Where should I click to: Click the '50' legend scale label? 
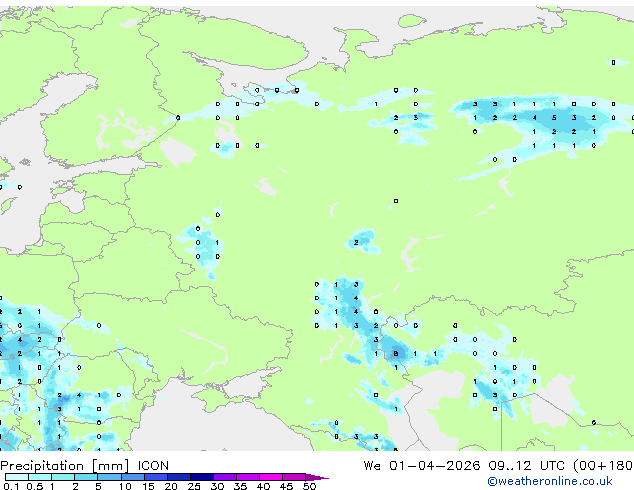309,486
